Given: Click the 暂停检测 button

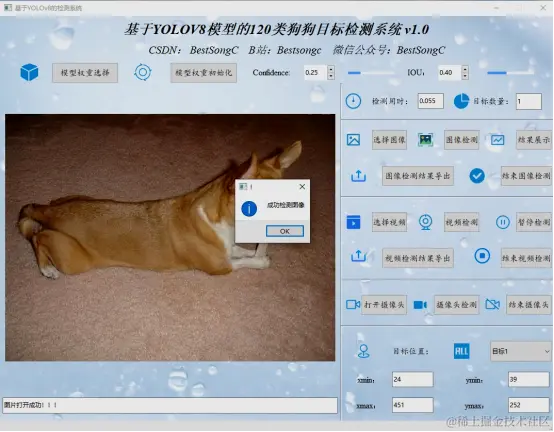Looking at the screenshot, I should (x=534, y=222).
